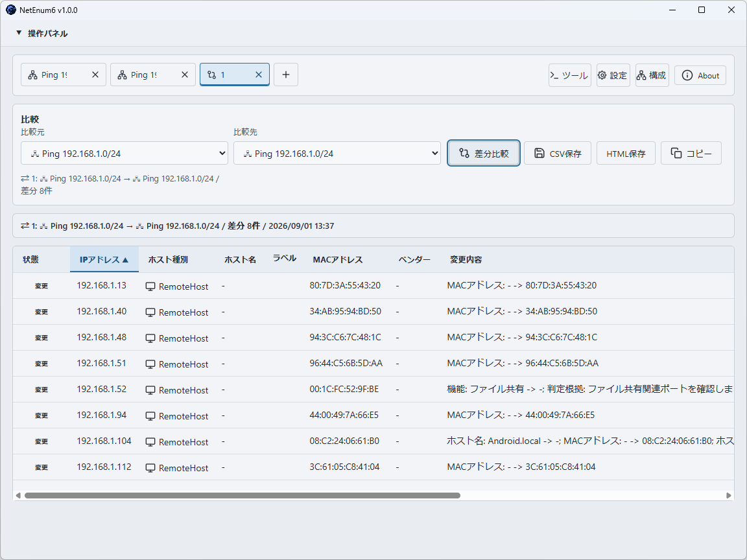Click MAC address 00:1C:FC:52:9F:BE
This screenshot has height=560, width=747.
tap(344, 389)
